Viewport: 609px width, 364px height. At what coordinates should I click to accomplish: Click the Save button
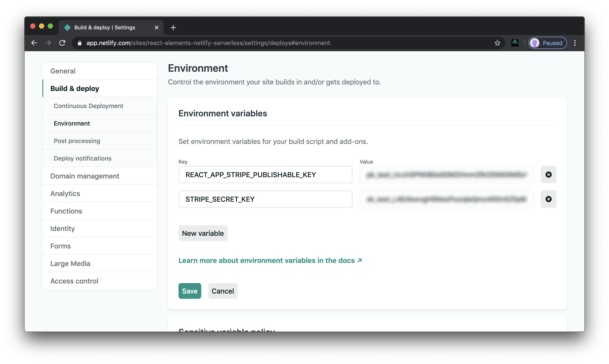190,291
